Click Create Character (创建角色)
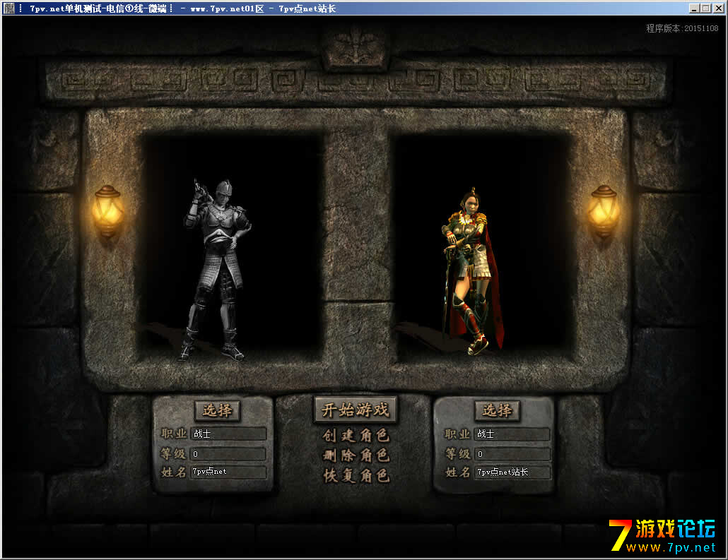728x560 pixels. click(x=356, y=435)
